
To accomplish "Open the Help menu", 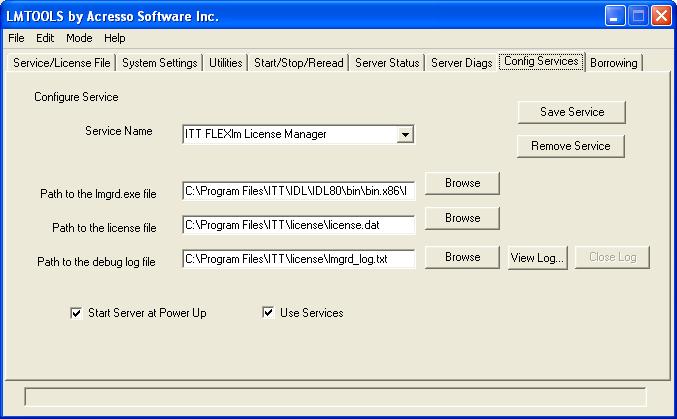I will (114, 38).
